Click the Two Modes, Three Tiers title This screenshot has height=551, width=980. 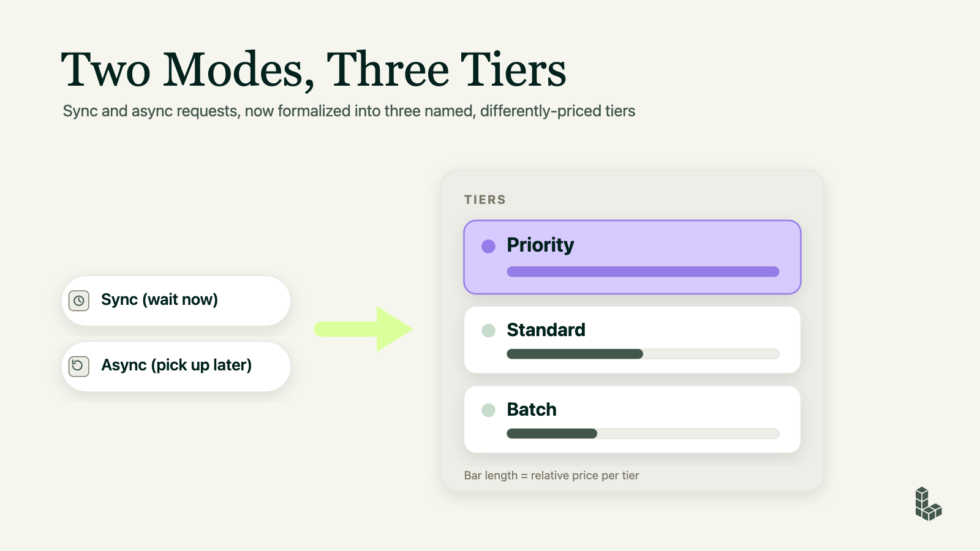pyautogui.click(x=314, y=69)
